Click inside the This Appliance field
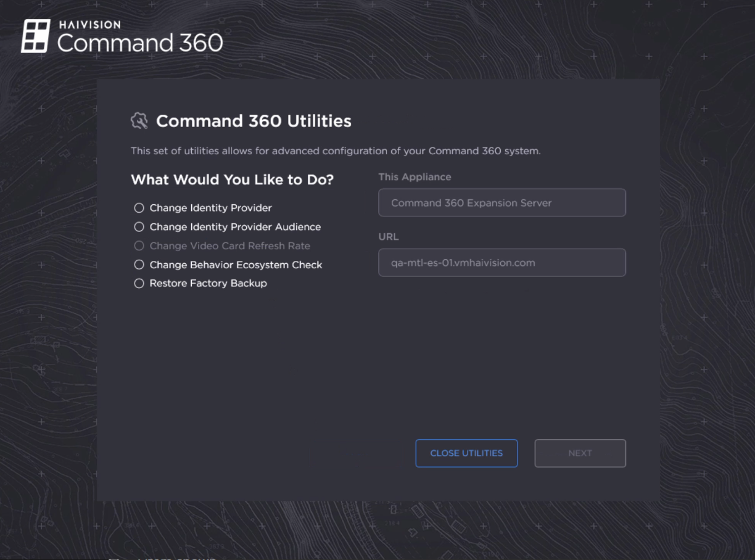Screen dimensions: 755x560 (x=501, y=202)
